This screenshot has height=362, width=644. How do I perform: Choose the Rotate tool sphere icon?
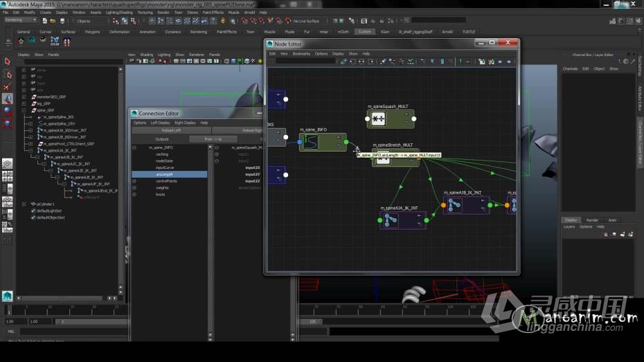pyautogui.click(x=8, y=111)
